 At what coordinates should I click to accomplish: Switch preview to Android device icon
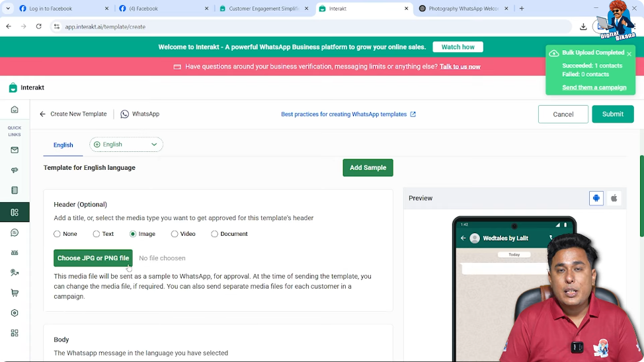pos(596,198)
